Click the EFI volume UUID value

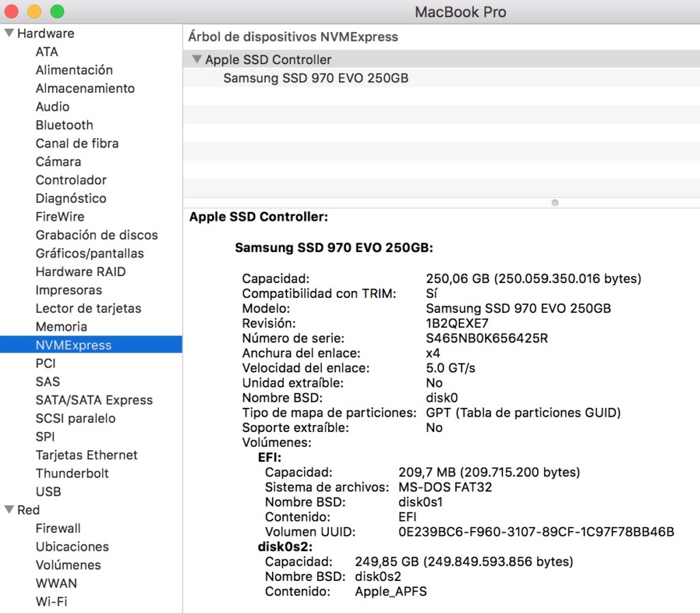tap(536, 532)
